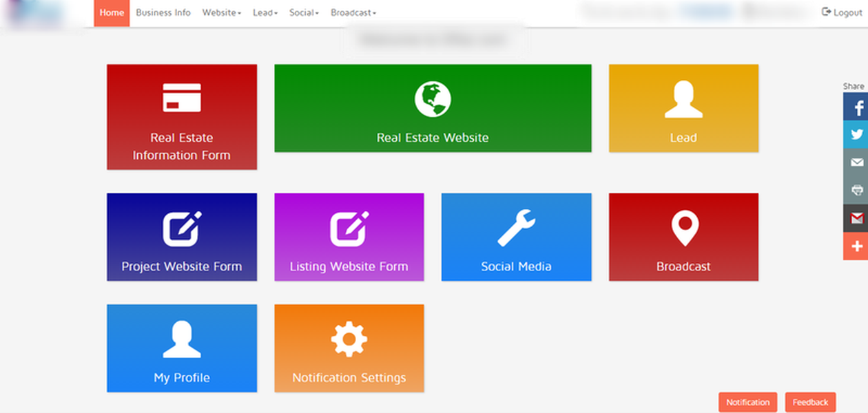The width and height of the screenshot is (868, 413).
Task: Open the Real Estate Information Form tile
Action: pyautogui.click(x=182, y=117)
